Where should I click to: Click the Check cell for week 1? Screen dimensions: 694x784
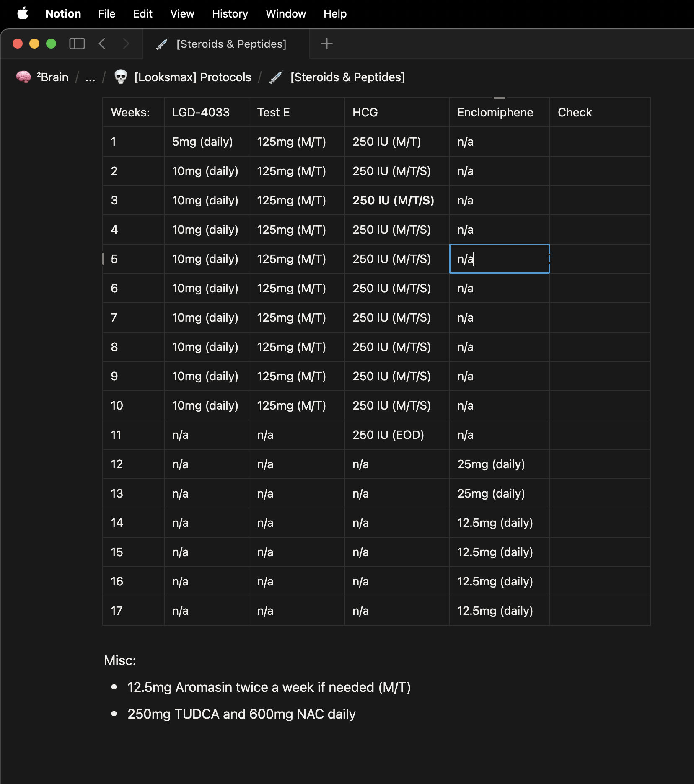click(x=600, y=142)
